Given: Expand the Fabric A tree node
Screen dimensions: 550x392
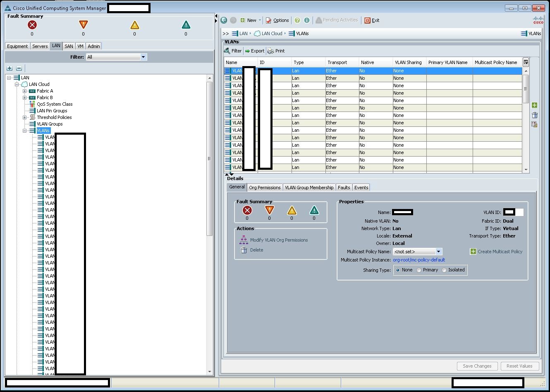Looking at the screenshot, I should 24,91.
